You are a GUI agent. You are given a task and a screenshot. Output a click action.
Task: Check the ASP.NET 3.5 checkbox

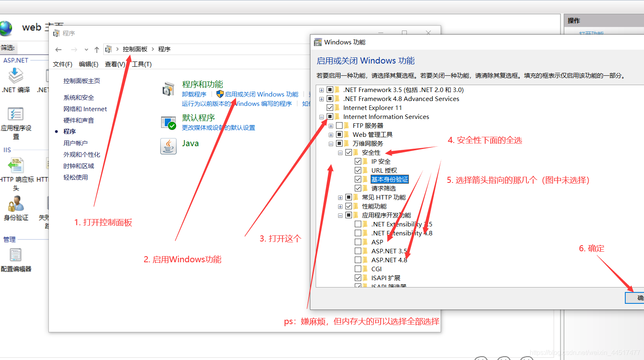pyautogui.click(x=358, y=251)
